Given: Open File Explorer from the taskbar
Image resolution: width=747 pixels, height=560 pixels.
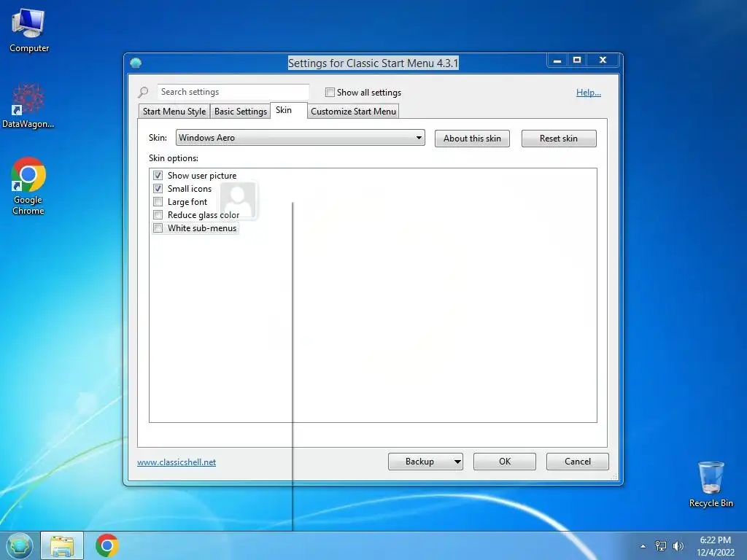Looking at the screenshot, I should tap(62, 545).
